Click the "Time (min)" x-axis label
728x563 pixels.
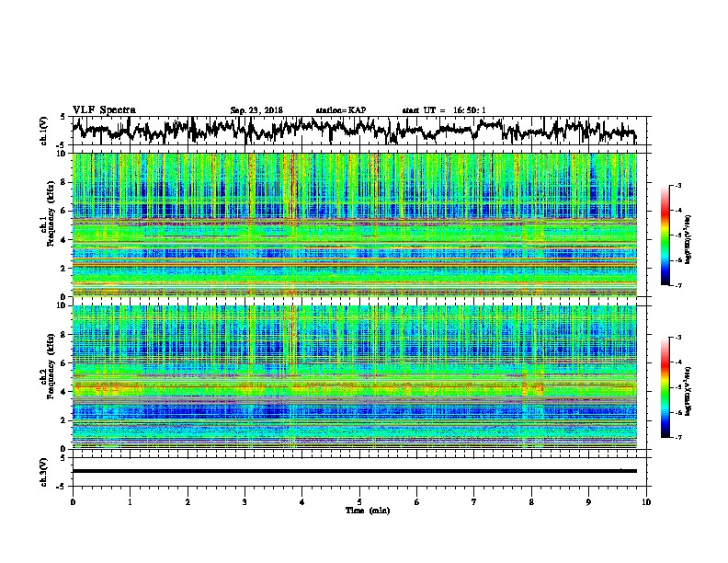click(x=368, y=511)
